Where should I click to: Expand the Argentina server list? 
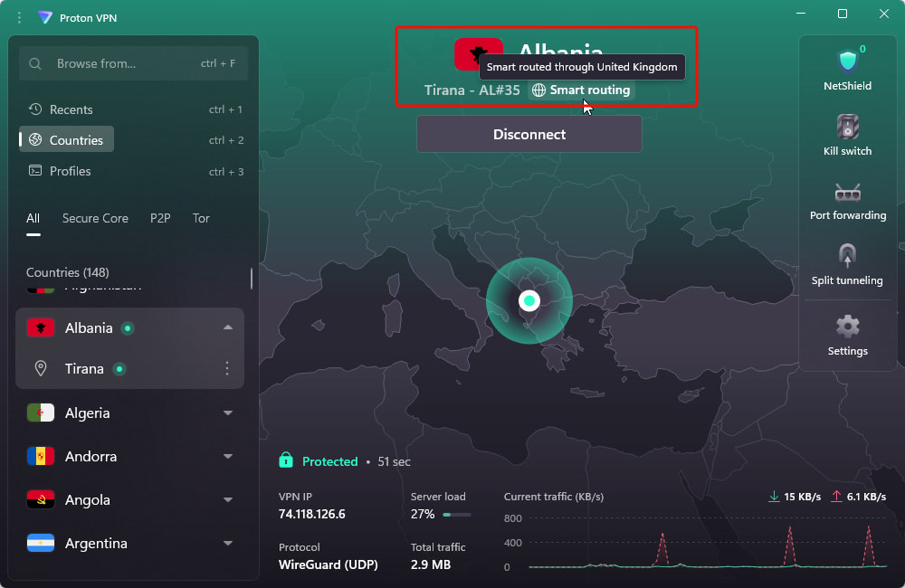[x=228, y=543]
